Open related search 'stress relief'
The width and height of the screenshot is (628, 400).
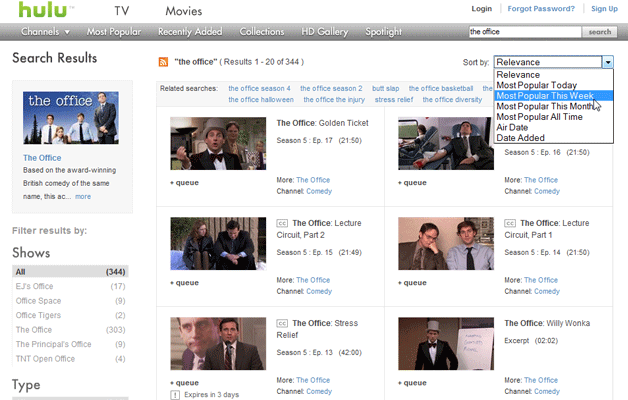394,100
